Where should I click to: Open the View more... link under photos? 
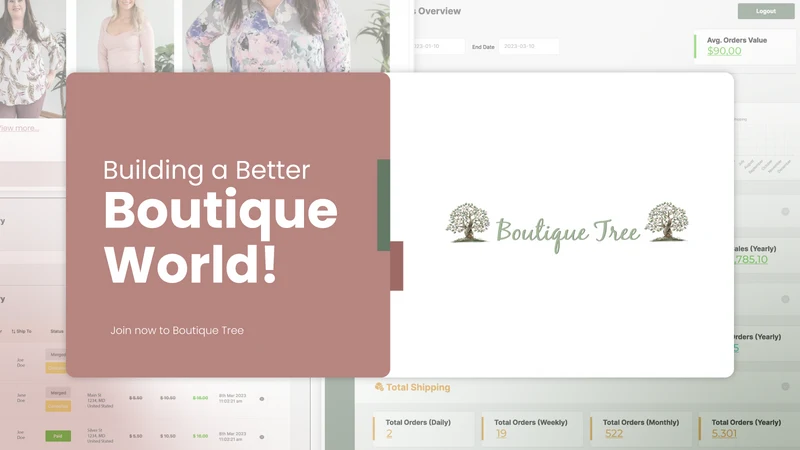(x=19, y=128)
